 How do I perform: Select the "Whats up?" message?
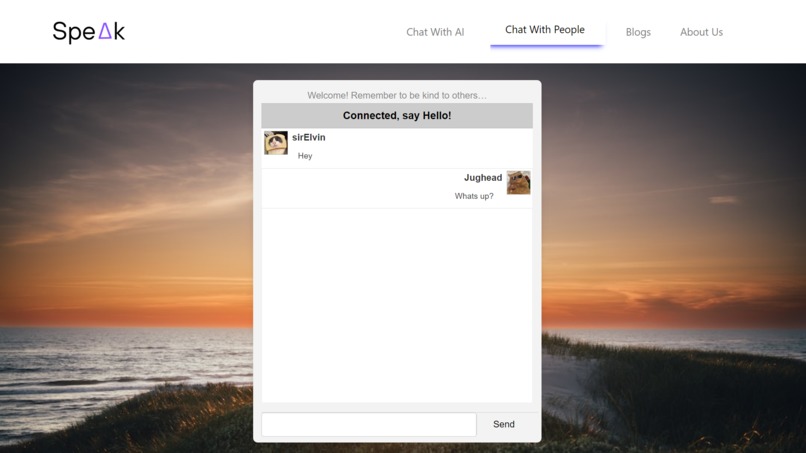[x=474, y=196]
